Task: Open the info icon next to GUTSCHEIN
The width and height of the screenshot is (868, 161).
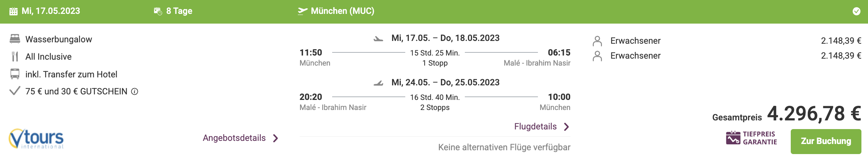Action: (135, 91)
